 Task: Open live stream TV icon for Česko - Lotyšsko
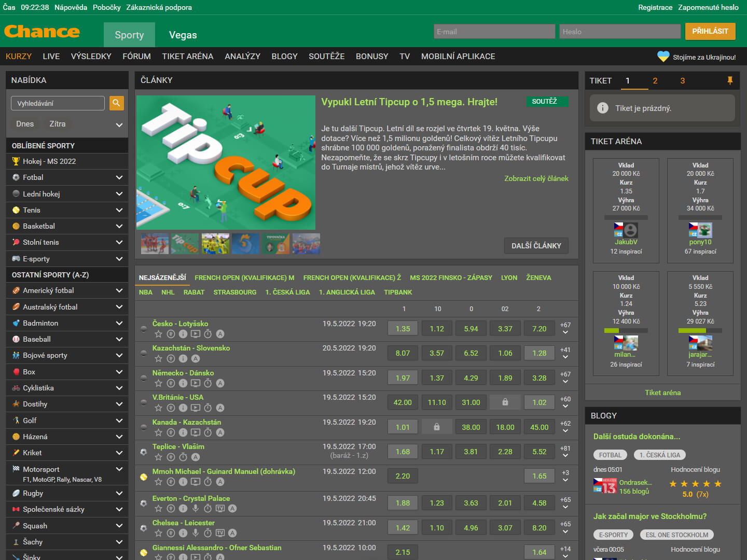pyautogui.click(x=196, y=334)
